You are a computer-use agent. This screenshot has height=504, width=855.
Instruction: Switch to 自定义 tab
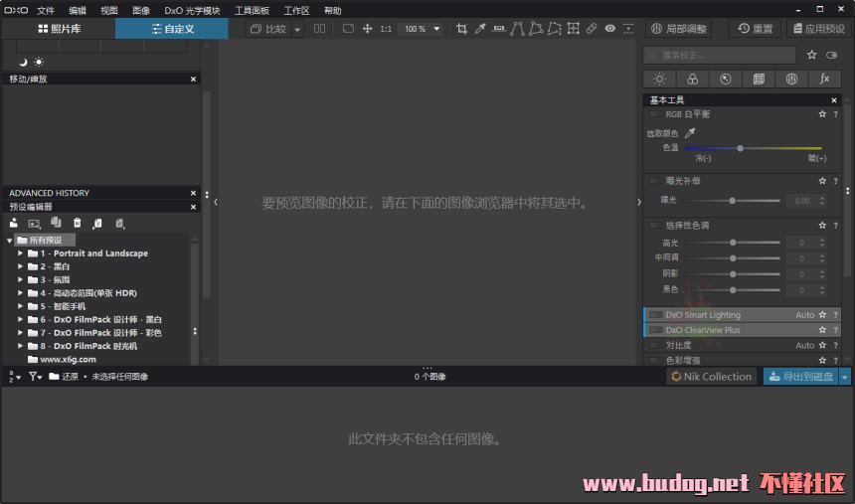(x=172, y=29)
